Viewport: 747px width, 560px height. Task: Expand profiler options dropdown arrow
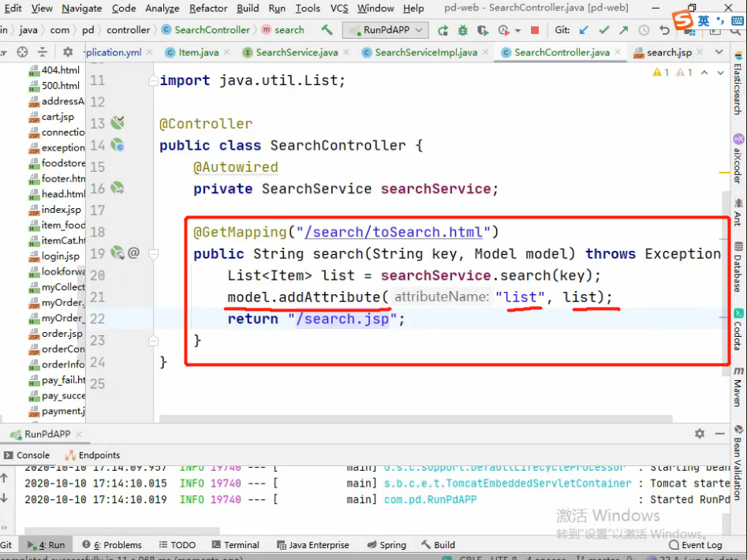coord(517,31)
